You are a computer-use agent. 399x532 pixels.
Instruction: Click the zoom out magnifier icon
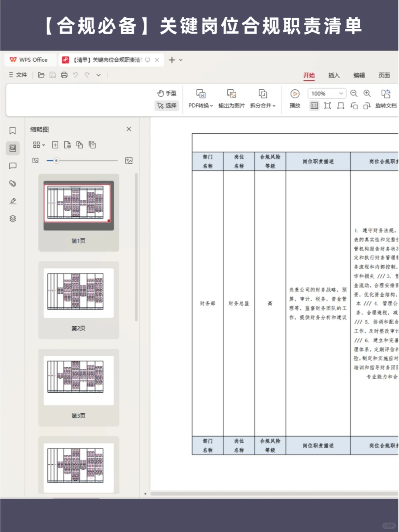354,93
